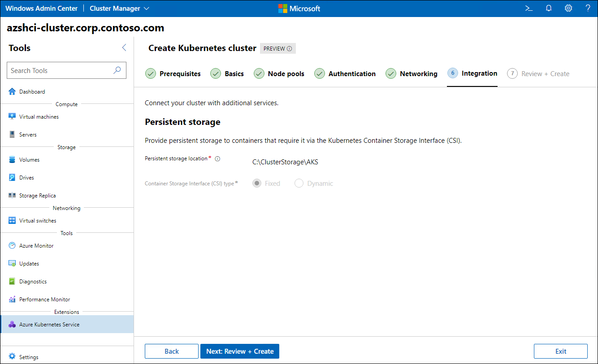Select the Fixed CSI type radio button
The width and height of the screenshot is (598, 364).
256,183
